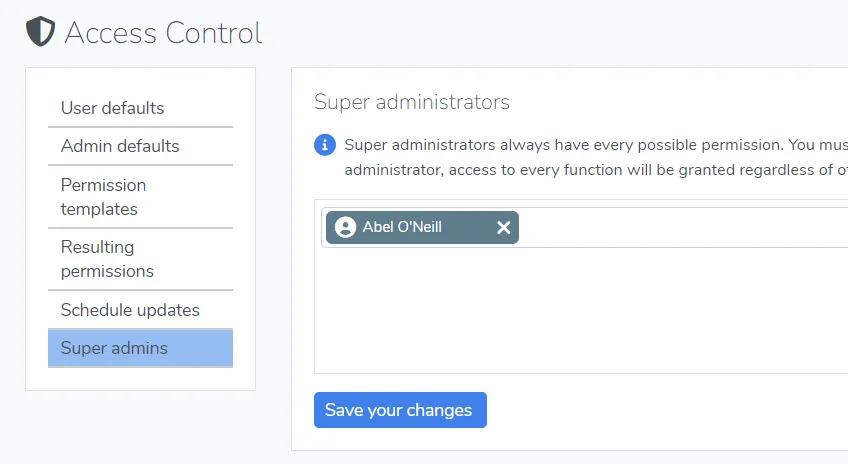Click blank sidebar space below Super admins
This screenshot has height=464, width=848.
pyautogui.click(x=140, y=379)
